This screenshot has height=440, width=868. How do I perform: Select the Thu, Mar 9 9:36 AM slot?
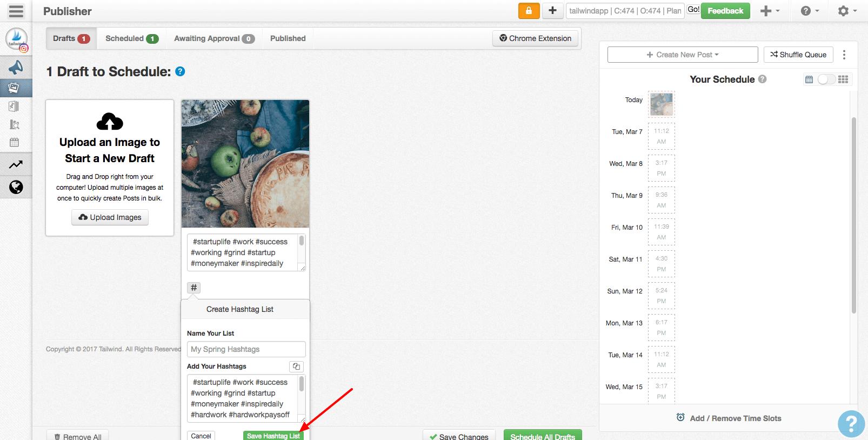coord(662,200)
